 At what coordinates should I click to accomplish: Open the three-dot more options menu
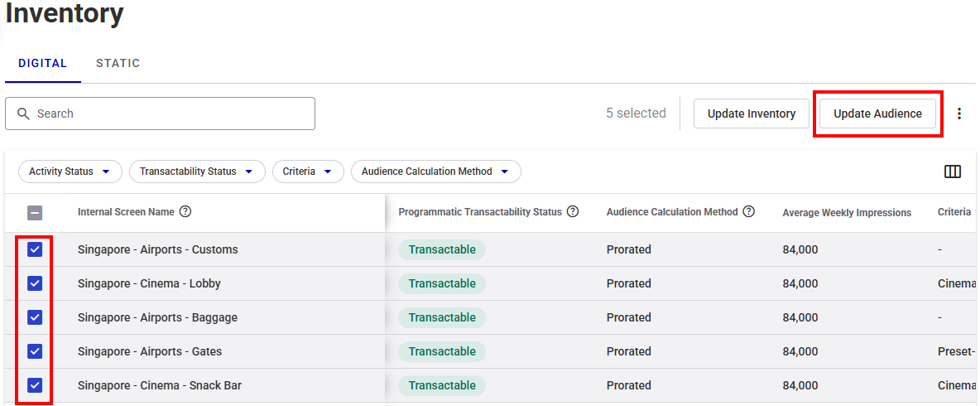point(959,114)
